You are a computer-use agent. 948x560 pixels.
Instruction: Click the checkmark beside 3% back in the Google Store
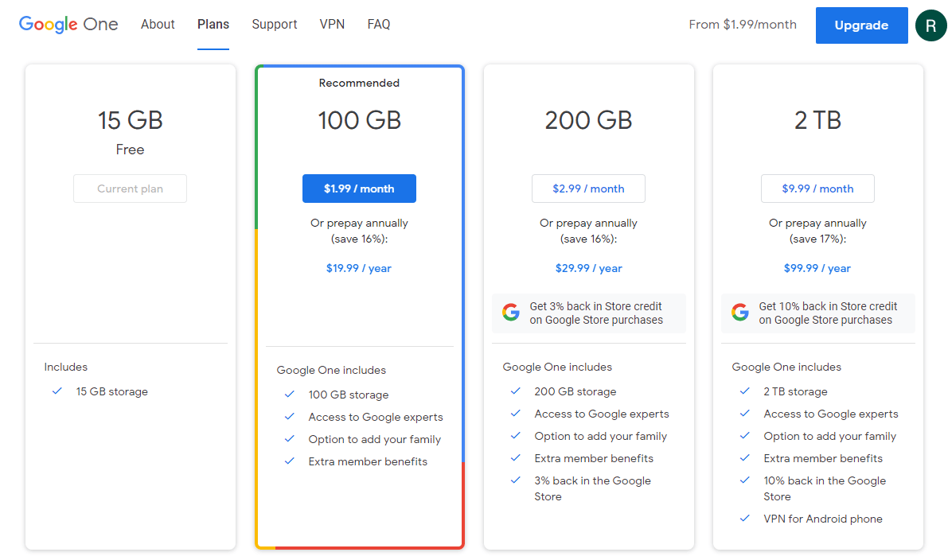coord(515,480)
